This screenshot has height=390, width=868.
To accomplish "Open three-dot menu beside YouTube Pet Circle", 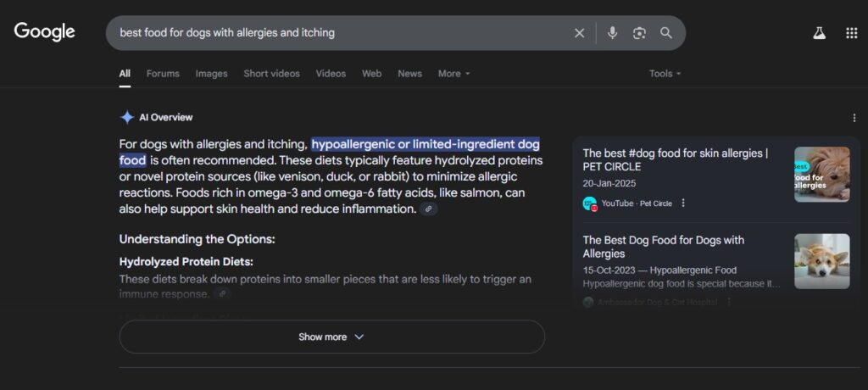I will point(683,203).
